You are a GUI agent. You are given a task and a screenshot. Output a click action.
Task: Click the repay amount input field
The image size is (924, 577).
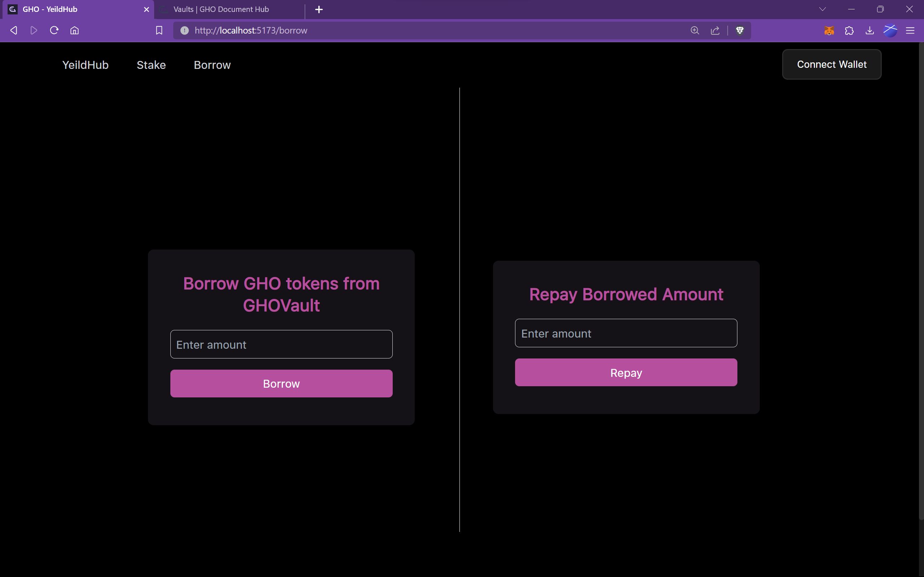[626, 333]
